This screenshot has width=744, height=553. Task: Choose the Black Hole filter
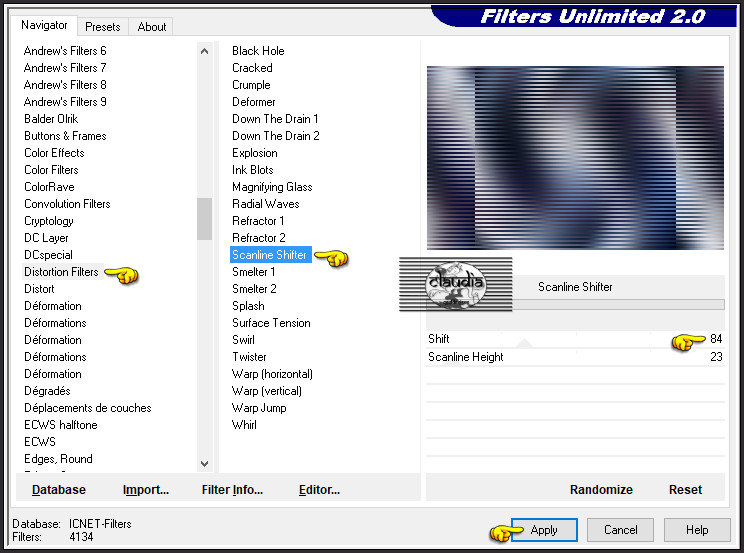[x=258, y=51]
